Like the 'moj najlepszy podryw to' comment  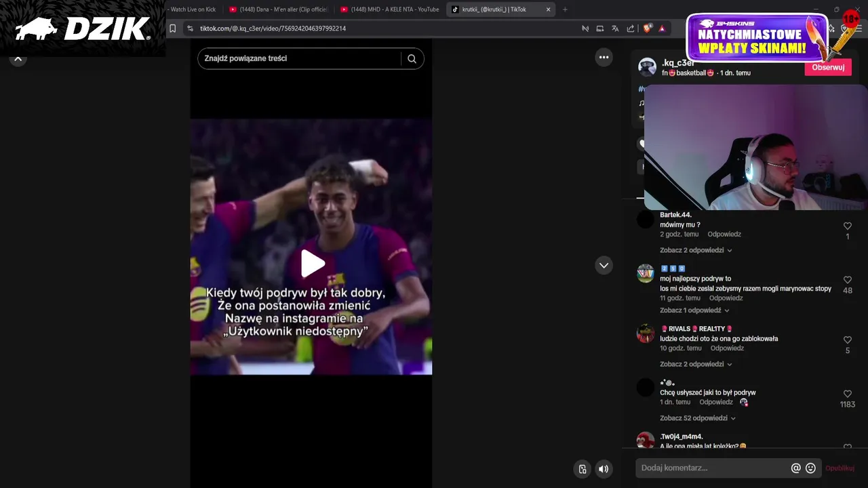pyautogui.click(x=847, y=280)
